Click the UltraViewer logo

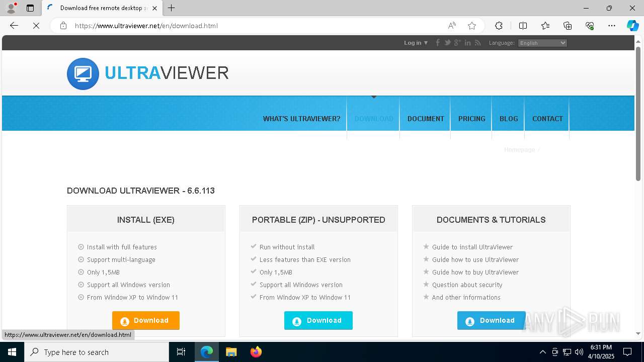point(148,73)
